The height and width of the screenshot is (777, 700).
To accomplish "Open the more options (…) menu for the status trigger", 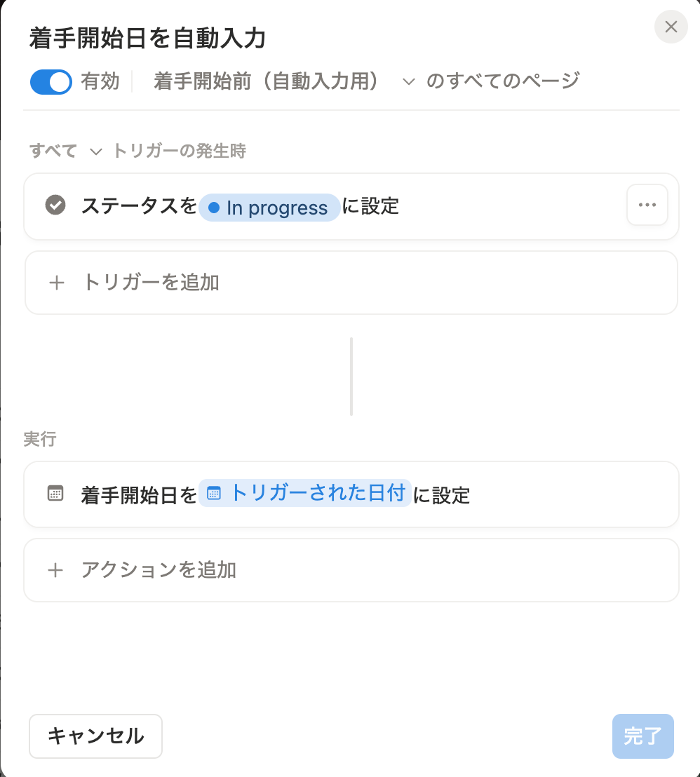I will tap(647, 205).
